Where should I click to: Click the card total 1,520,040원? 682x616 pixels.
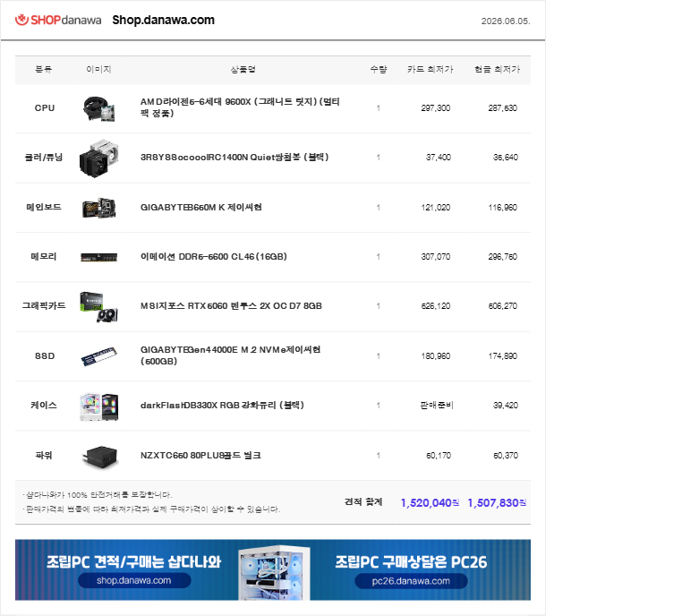pyautogui.click(x=430, y=503)
